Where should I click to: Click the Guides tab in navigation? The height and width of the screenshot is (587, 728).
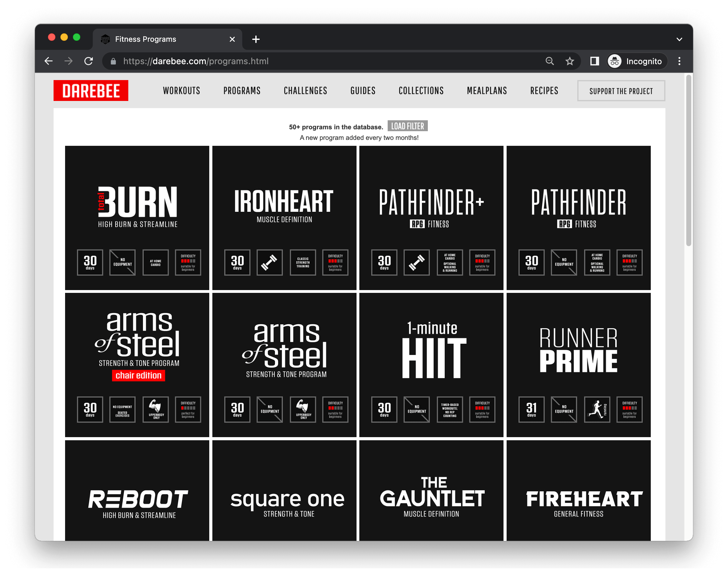362,92
